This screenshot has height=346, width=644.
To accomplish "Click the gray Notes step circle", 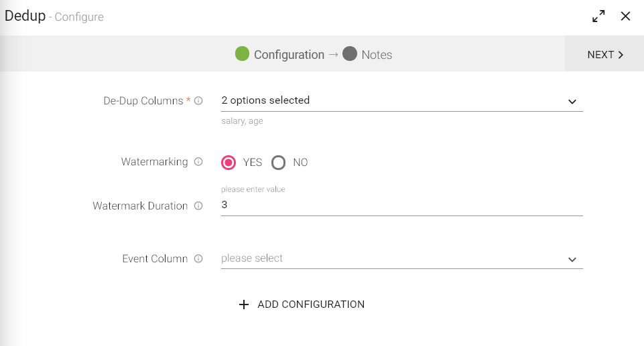I will point(349,54).
